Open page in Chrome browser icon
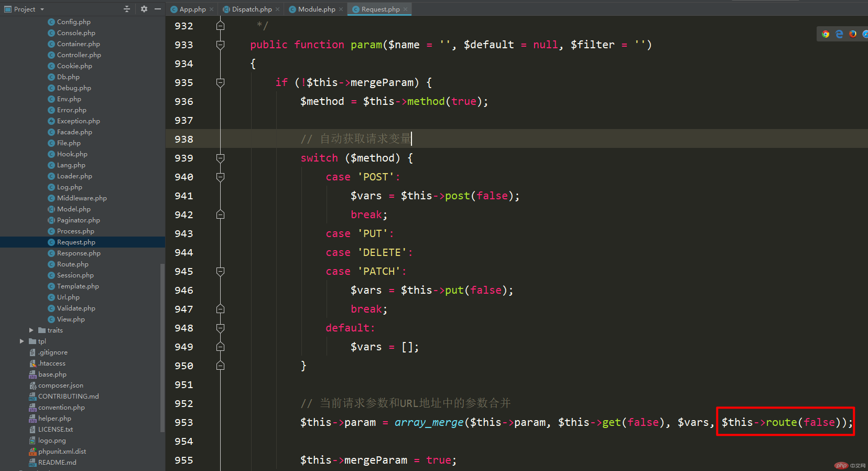The height and width of the screenshot is (471, 868). pos(826,34)
